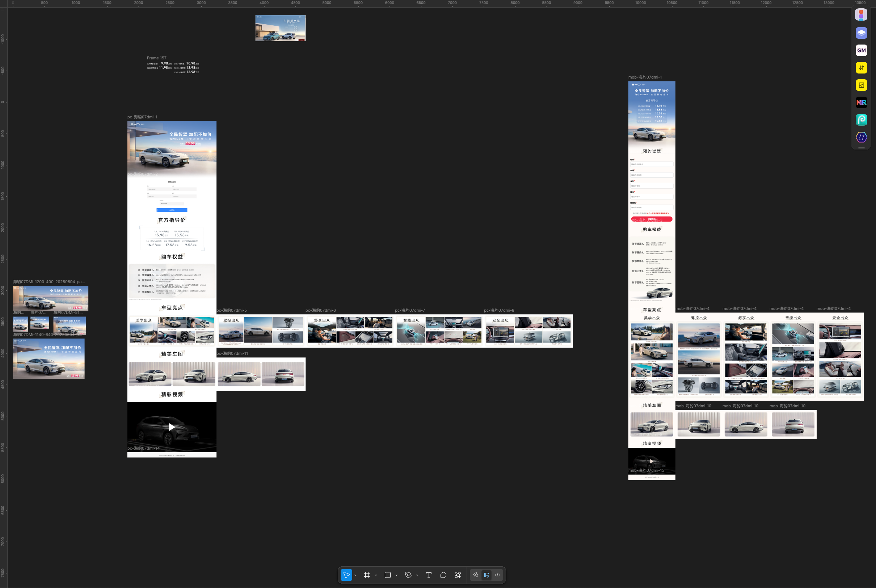Select the frame label pc-海豹07dmi-6
The height and width of the screenshot is (588, 876).
[x=320, y=311]
